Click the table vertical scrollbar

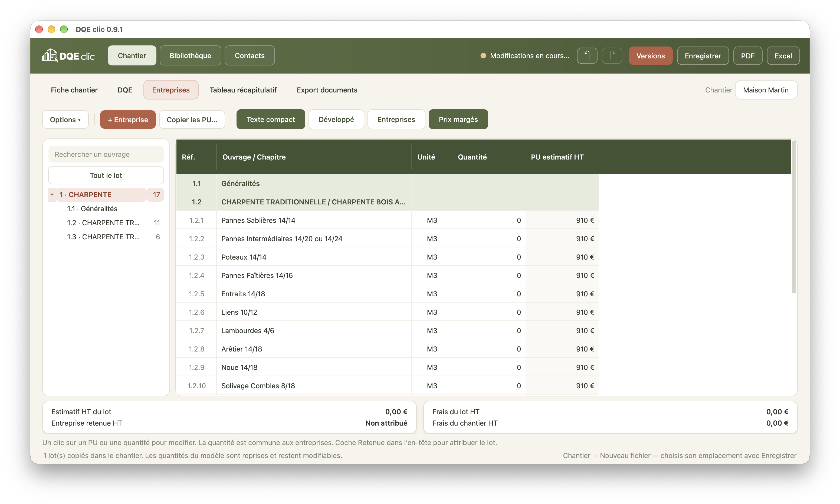(793, 217)
